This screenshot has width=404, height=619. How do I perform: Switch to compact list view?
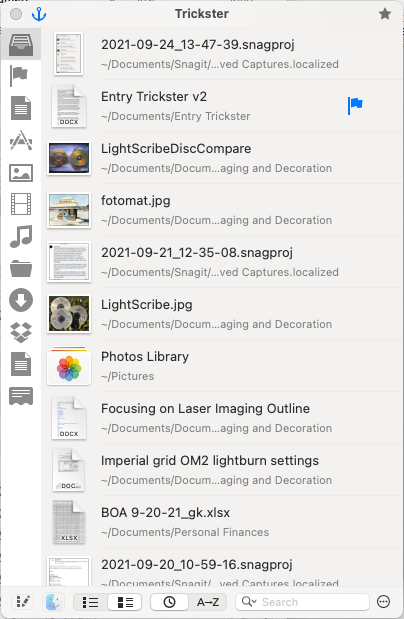click(x=90, y=602)
